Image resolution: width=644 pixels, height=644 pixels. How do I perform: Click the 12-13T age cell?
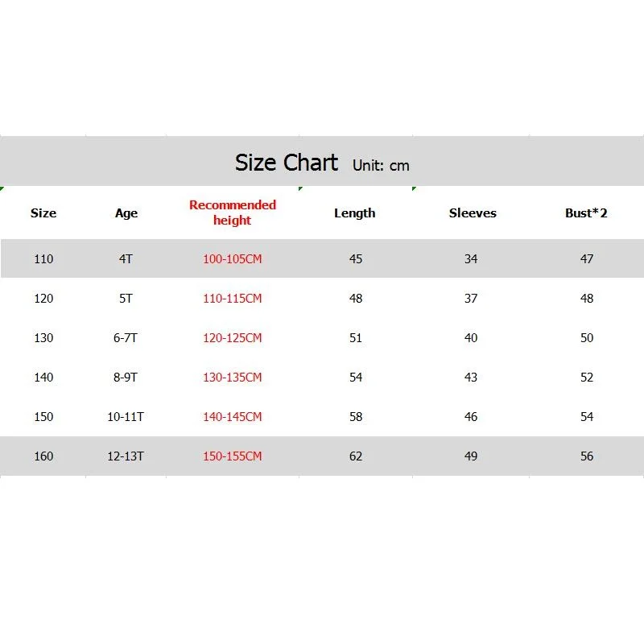126,456
